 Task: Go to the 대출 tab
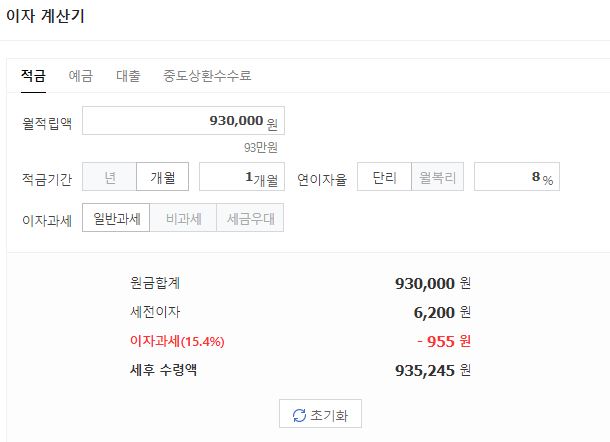point(128,76)
